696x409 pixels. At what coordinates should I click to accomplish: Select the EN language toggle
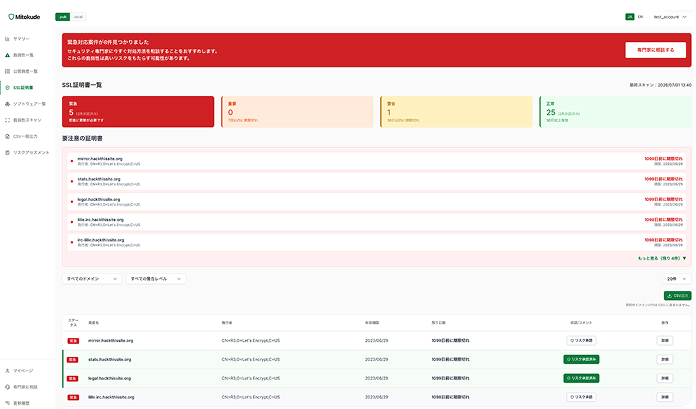(x=640, y=17)
